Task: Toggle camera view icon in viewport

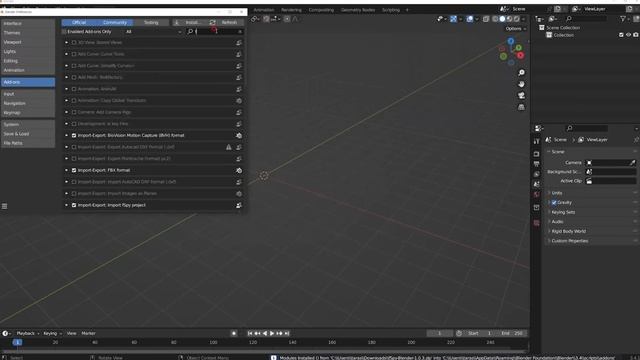Action: click(x=521, y=96)
